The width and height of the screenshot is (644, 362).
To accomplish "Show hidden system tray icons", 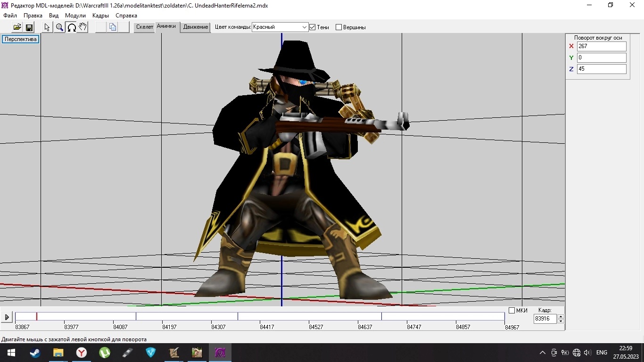I will tap(543, 353).
